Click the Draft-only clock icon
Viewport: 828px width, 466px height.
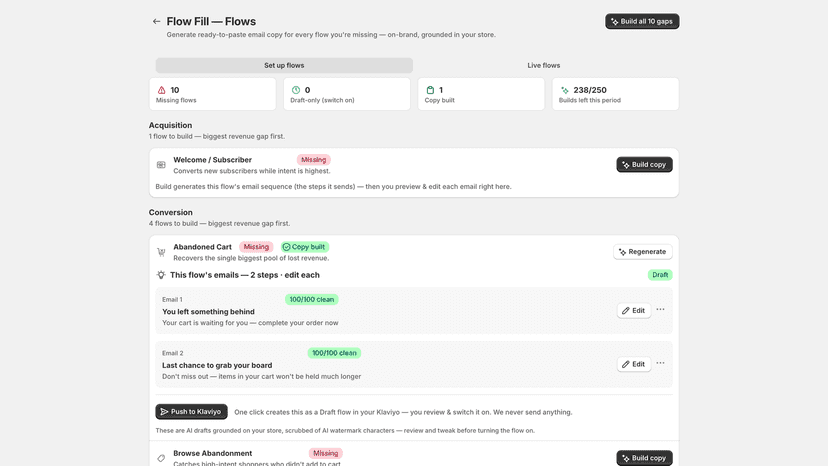(x=296, y=90)
